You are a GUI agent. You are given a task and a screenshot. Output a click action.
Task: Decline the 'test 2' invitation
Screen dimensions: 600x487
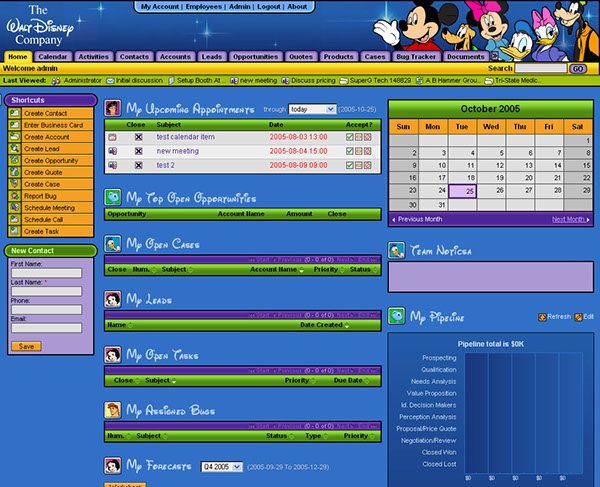tap(368, 165)
